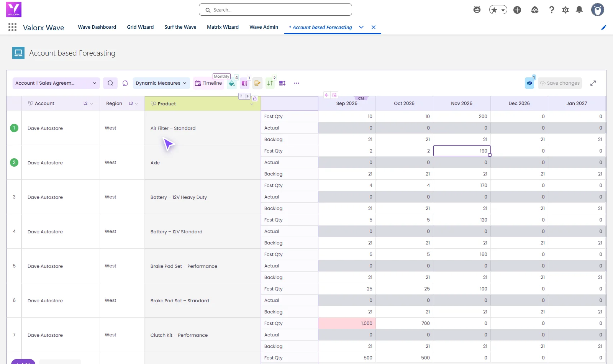Click the Monthly badge above Timeline
Image resolution: width=613 pixels, height=364 pixels.
coord(221,76)
